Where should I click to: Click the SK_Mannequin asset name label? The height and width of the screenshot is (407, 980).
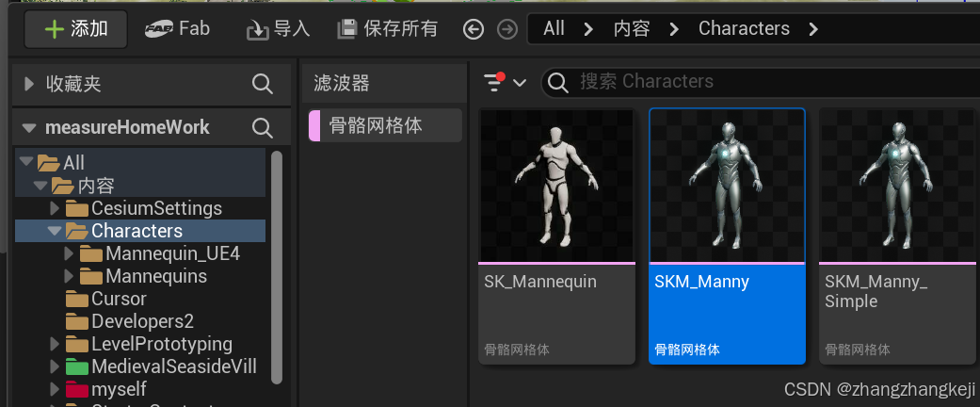pos(540,282)
